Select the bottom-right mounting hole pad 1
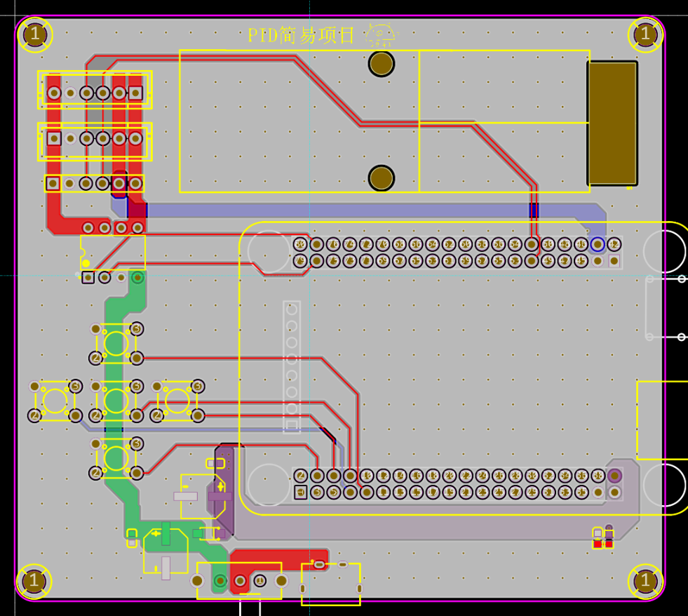Image resolution: width=688 pixels, height=616 pixels. (645, 582)
